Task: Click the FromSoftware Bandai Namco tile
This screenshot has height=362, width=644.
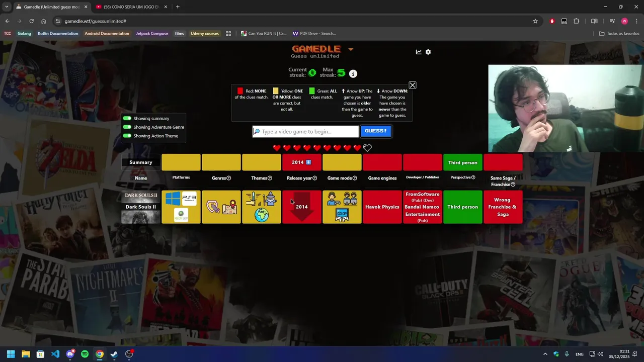Action: click(x=423, y=207)
